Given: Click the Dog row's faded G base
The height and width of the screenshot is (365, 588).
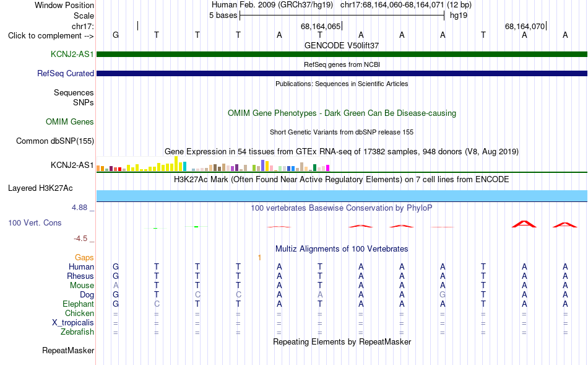Looking at the screenshot, I should click(443, 295).
